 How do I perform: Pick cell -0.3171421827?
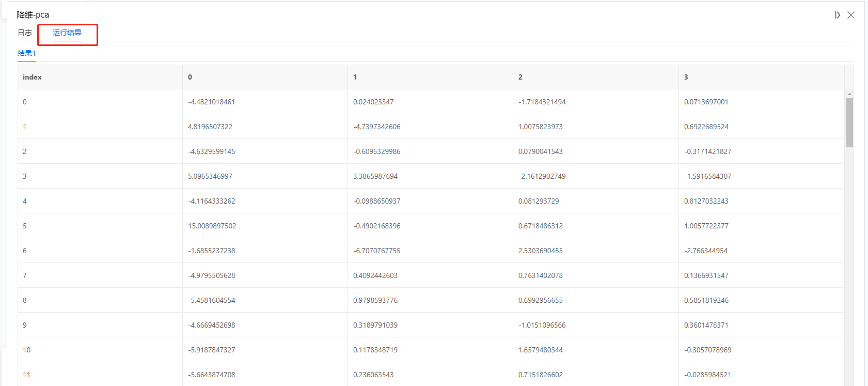point(708,151)
